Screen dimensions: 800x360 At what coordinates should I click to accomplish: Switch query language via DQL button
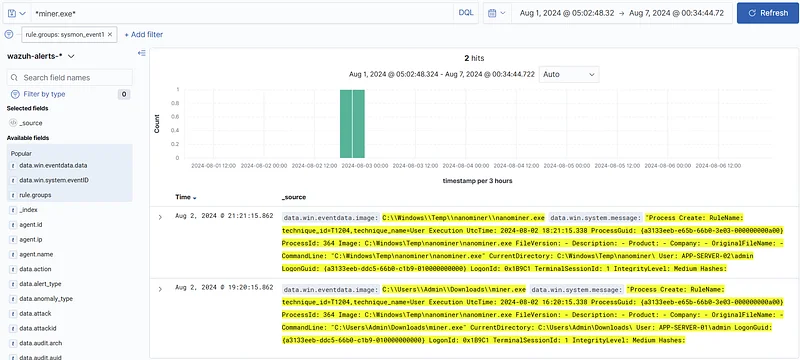(466, 13)
